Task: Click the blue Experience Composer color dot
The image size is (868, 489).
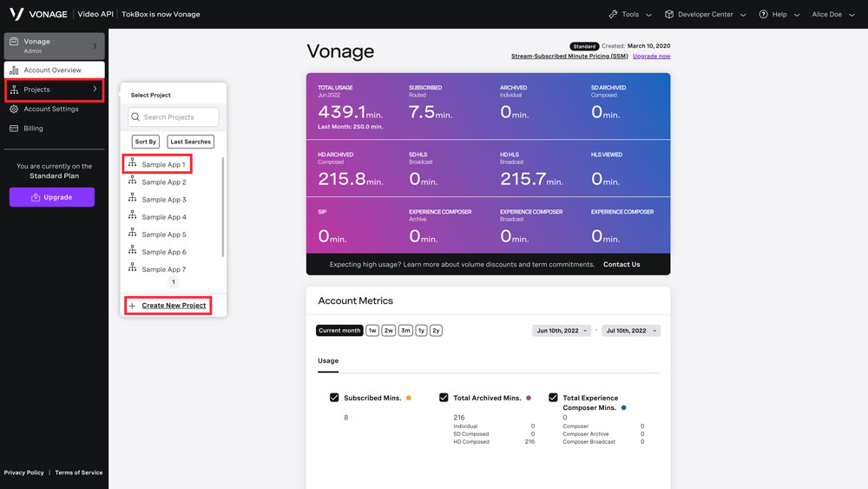Action: click(624, 407)
